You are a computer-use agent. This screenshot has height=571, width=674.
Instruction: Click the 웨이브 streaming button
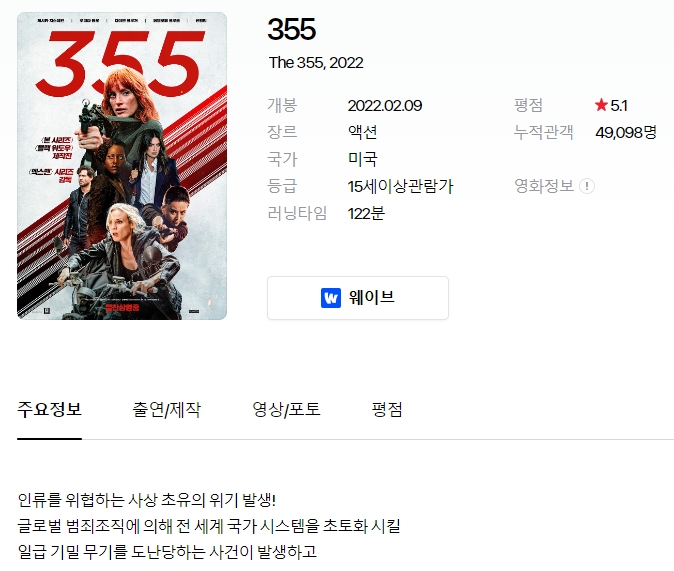[x=358, y=298]
